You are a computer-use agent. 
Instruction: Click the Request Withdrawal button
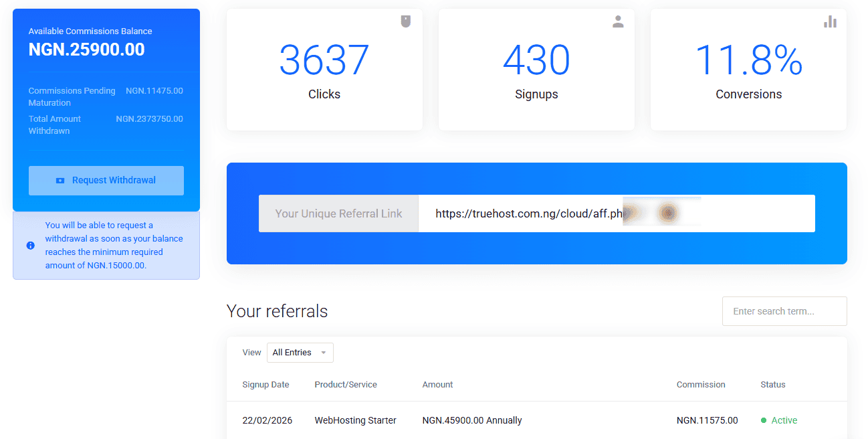pyautogui.click(x=106, y=181)
